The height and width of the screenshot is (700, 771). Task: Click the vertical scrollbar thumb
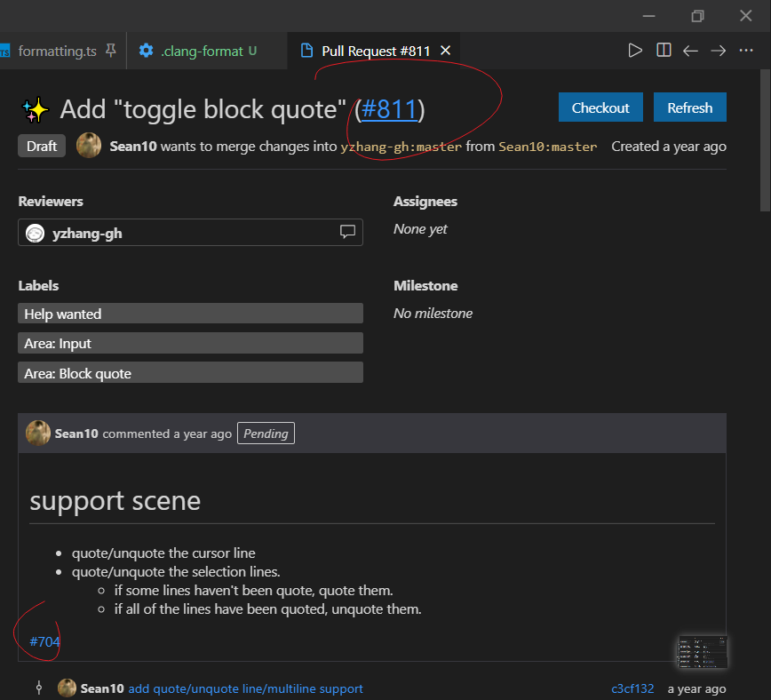point(765,140)
